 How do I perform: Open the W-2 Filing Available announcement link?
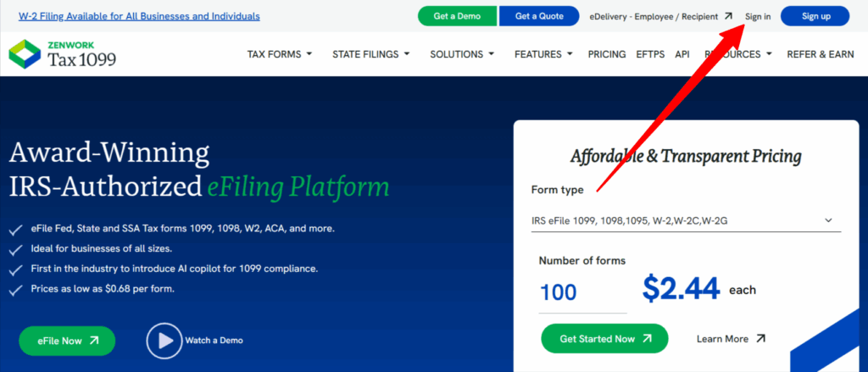point(140,16)
